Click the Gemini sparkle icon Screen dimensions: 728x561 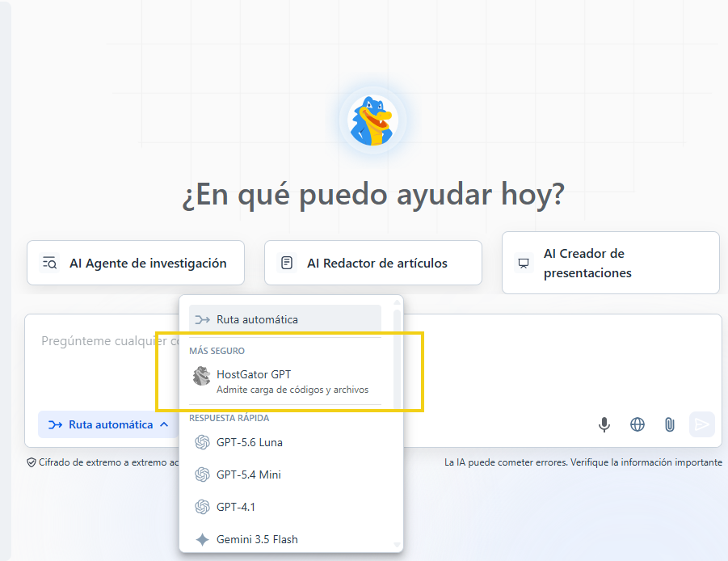(x=202, y=539)
